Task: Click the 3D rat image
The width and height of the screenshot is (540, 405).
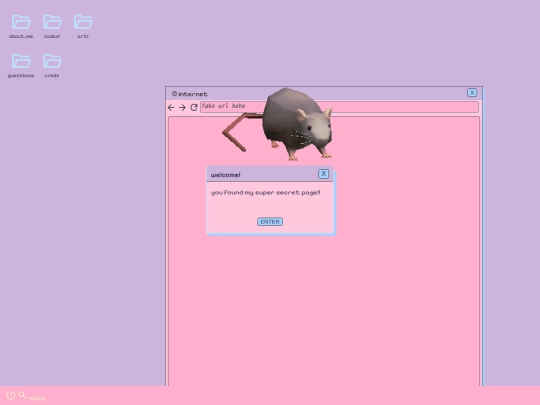Action: [x=278, y=124]
